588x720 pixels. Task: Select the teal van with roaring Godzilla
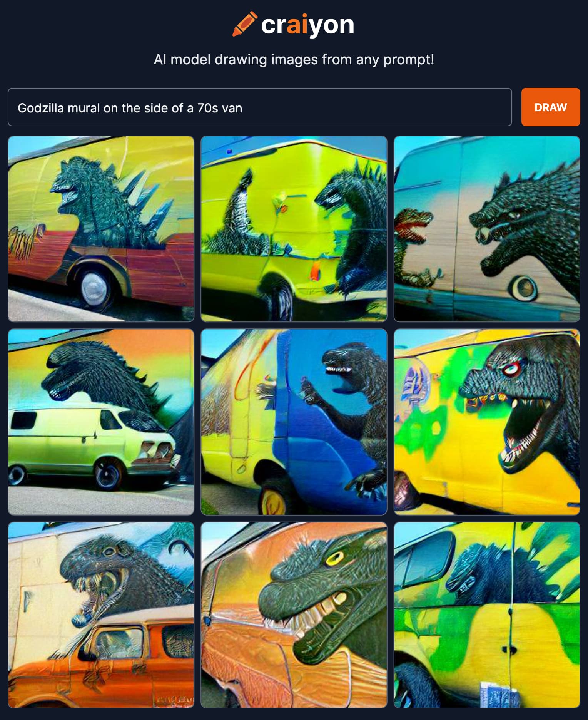tap(487, 229)
